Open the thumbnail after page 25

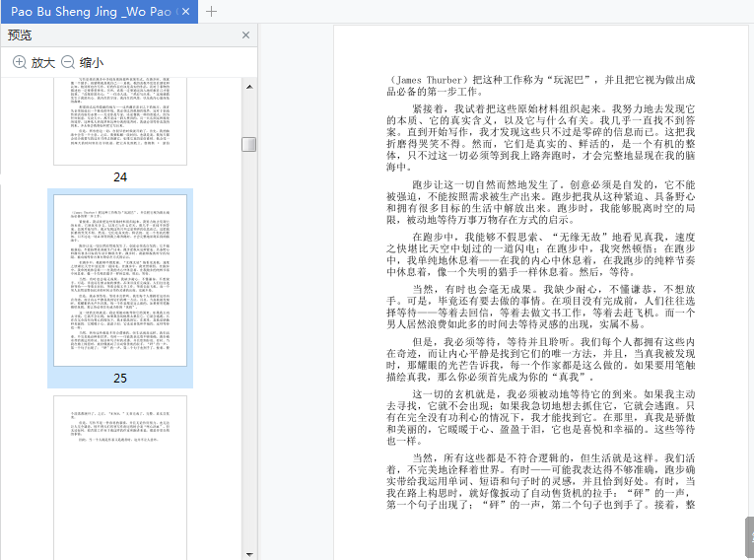pyautogui.click(x=120, y=477)
